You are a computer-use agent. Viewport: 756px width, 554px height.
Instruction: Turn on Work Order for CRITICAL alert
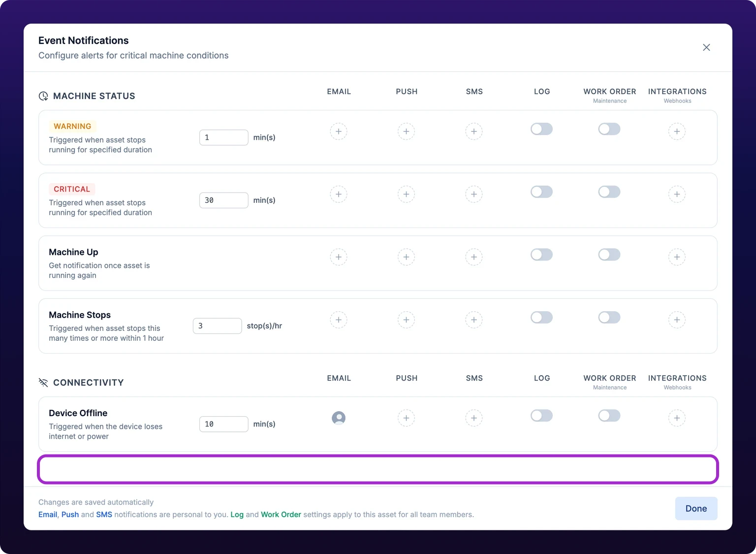point(609,192)
